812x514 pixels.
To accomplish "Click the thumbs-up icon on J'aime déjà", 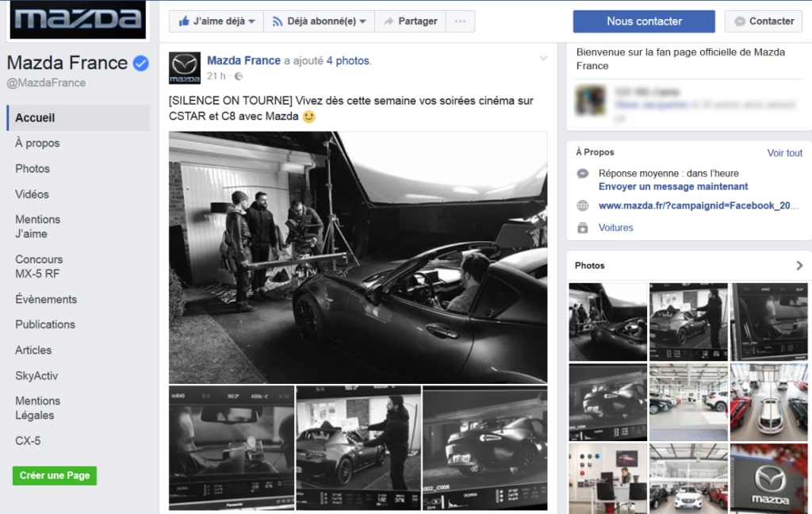I will tap(184, 21).
